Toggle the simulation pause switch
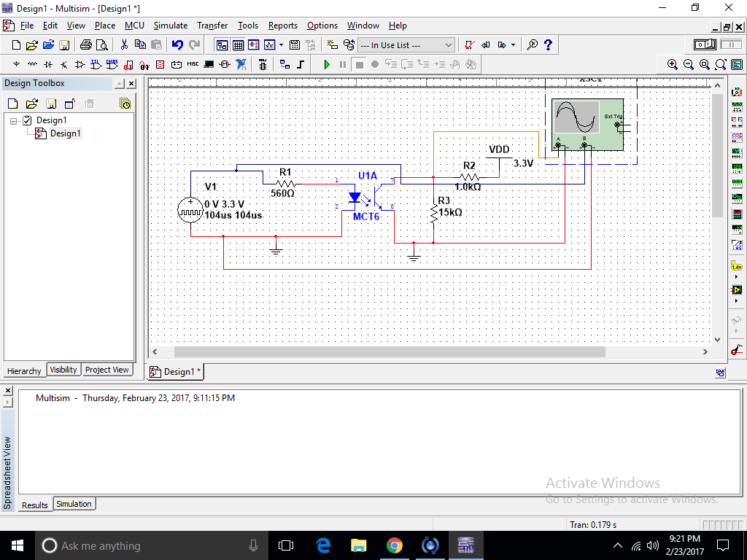 pos(731,44)
